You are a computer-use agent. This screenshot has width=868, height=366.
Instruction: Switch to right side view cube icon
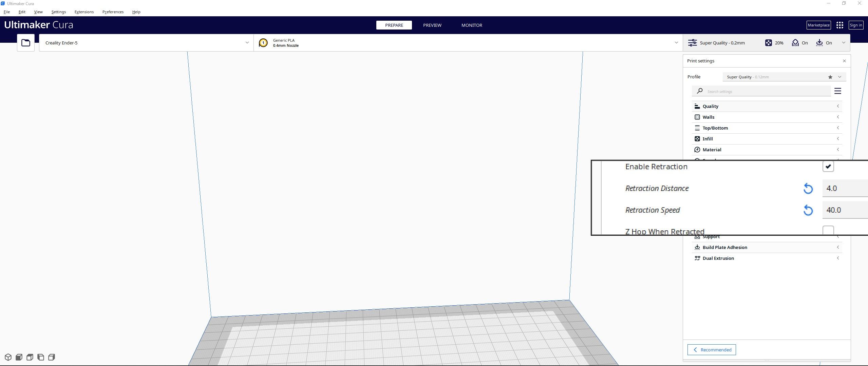click(x=52, y=357)
